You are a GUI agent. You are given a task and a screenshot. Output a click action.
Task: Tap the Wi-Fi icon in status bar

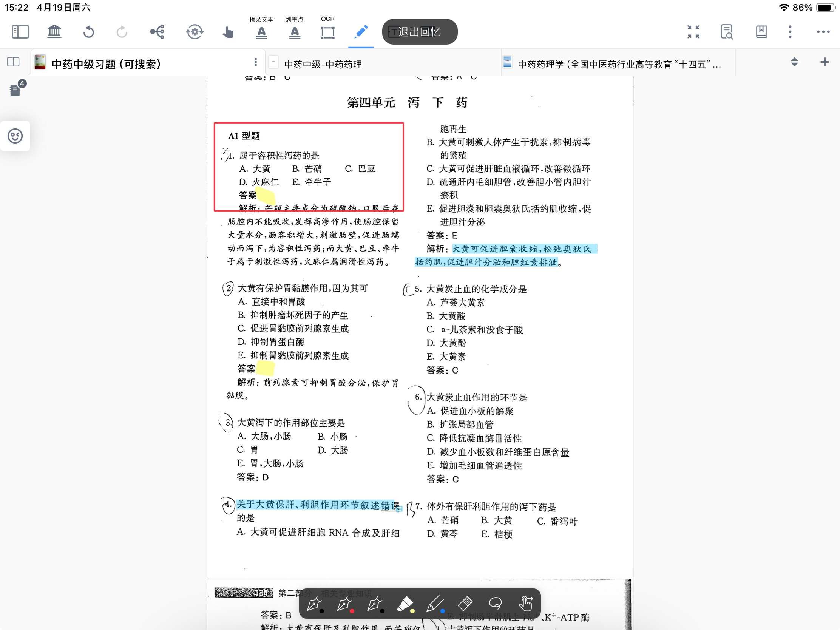click(783, 8)
